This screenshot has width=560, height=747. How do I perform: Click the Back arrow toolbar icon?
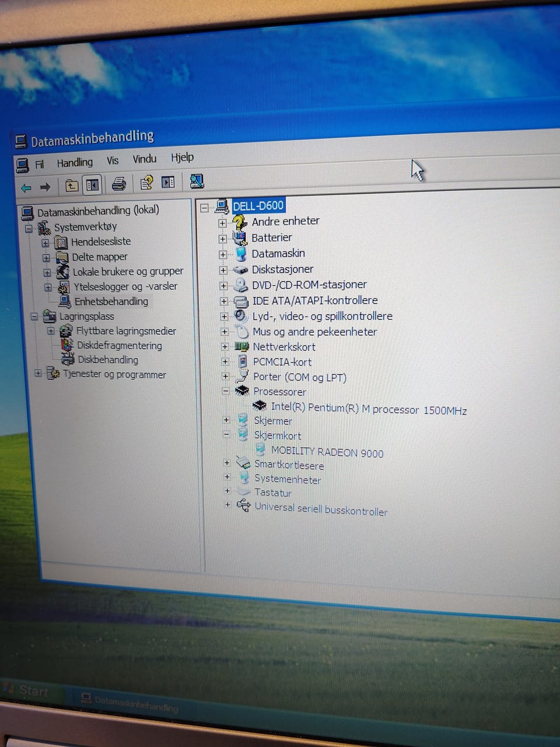coord(26,188)
